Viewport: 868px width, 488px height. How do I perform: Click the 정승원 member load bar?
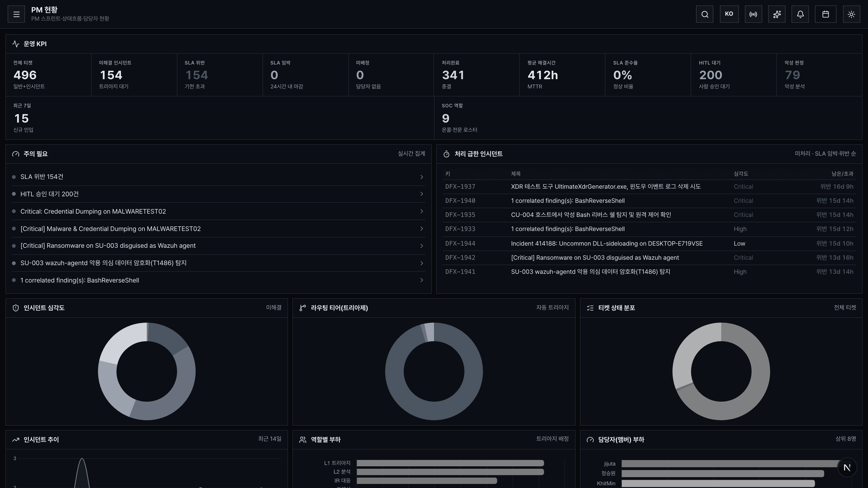click(x=723, y=474)
